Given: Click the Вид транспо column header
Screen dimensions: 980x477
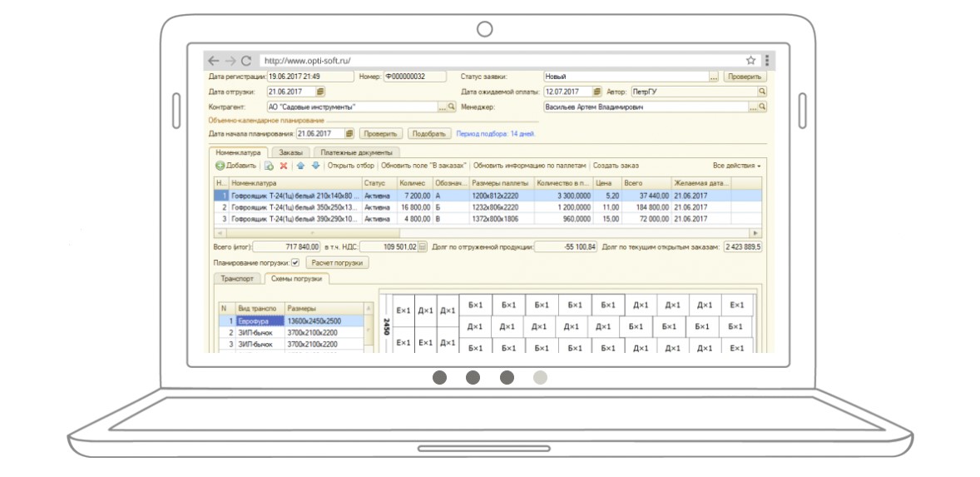Looking at the screenshot, I should 260,309.
